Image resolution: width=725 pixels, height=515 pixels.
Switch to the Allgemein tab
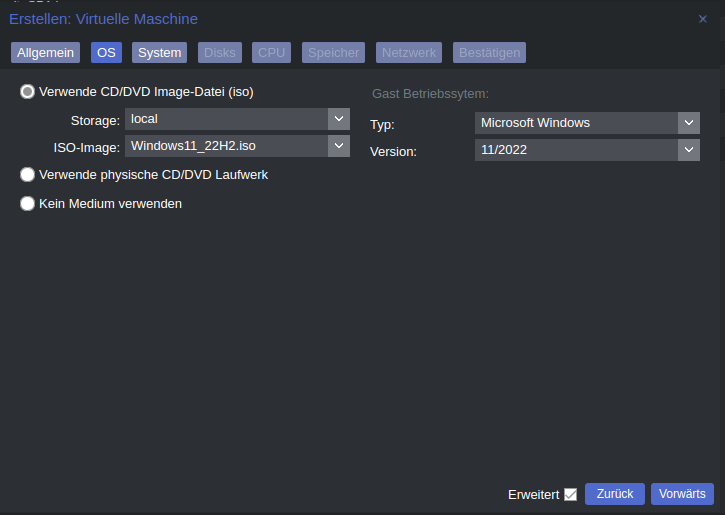coord(45,53)
